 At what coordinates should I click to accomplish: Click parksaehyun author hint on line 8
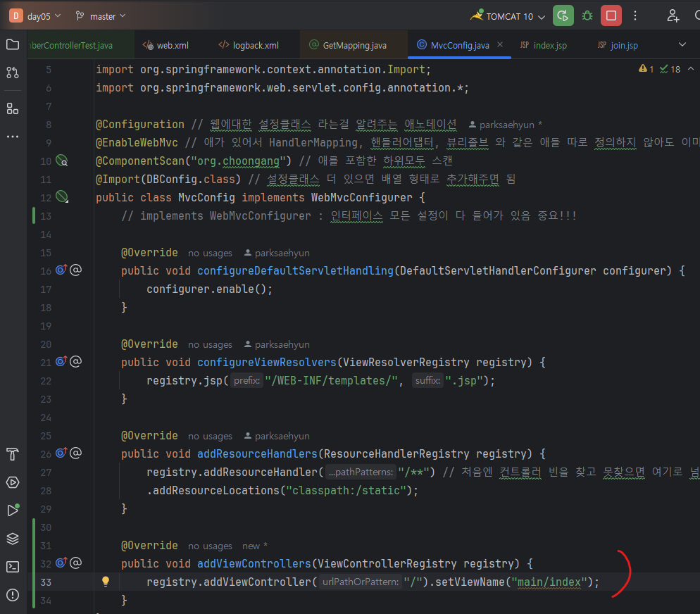506,125
